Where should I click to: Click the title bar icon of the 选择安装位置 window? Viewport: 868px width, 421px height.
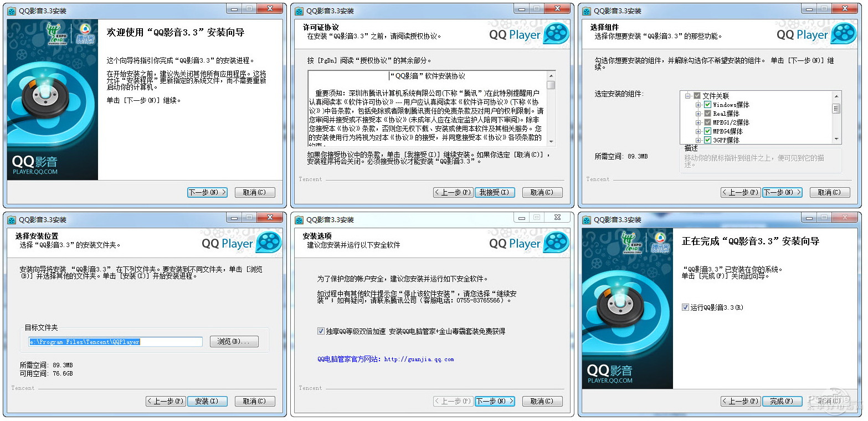point(12,220)
